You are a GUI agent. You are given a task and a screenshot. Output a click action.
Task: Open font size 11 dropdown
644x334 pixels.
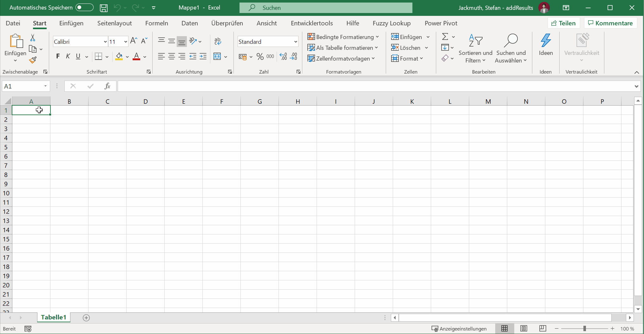[x=126, y=42]
